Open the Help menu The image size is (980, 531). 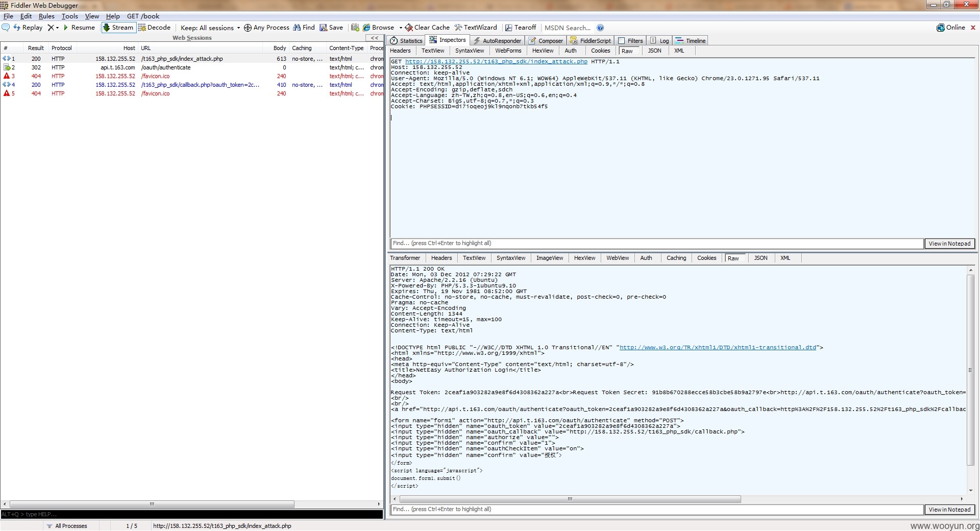[x=113, y=16]
